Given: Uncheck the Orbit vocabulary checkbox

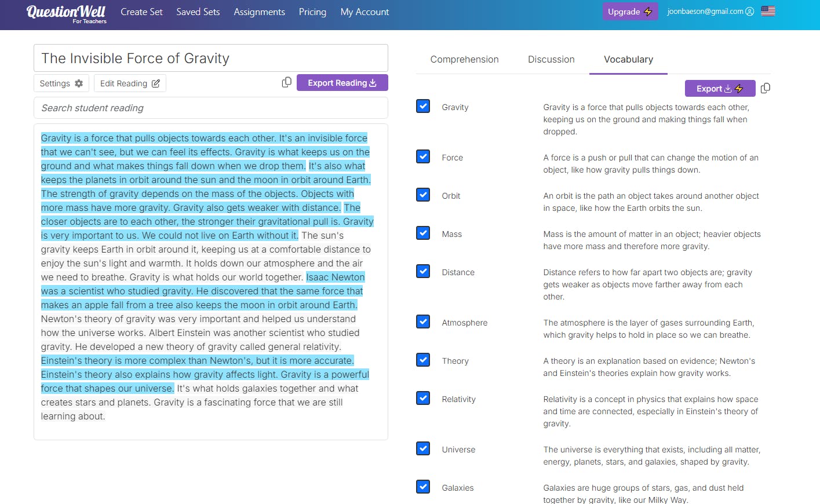Looking at the screenshot, I should [x=423, y=195].
